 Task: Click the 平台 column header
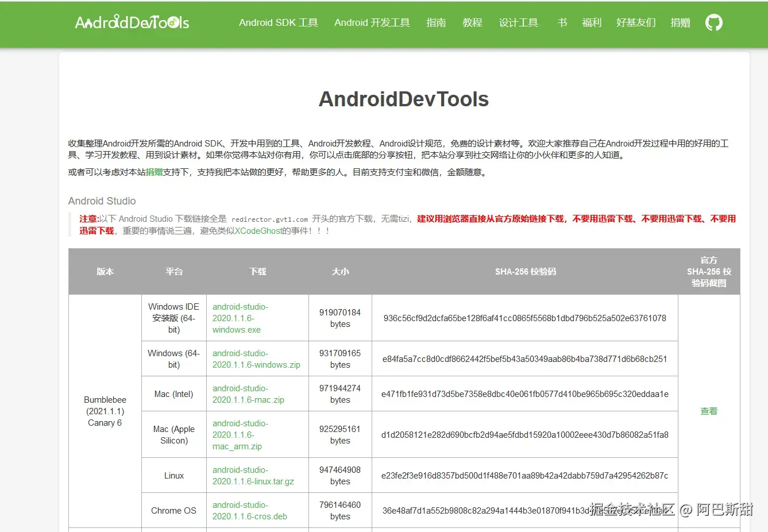click(x=174, y=272)
